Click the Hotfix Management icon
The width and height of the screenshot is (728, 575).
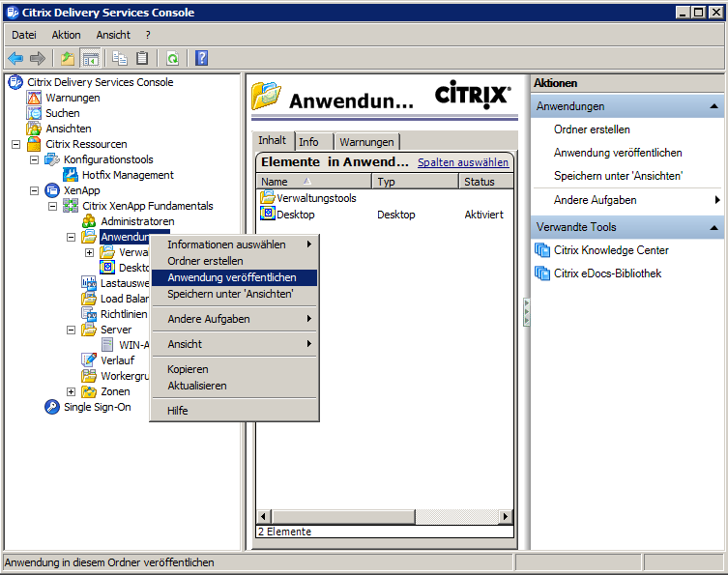click(x=71, y=175)
